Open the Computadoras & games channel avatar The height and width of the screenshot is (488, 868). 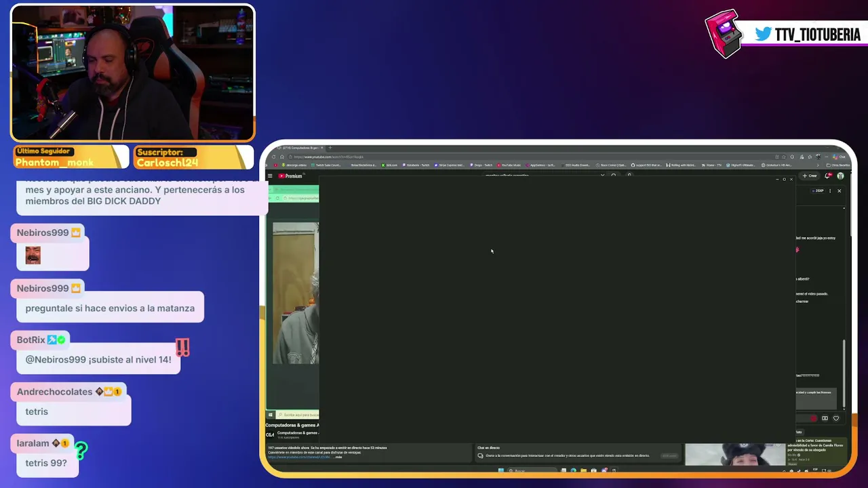(270, 434)
